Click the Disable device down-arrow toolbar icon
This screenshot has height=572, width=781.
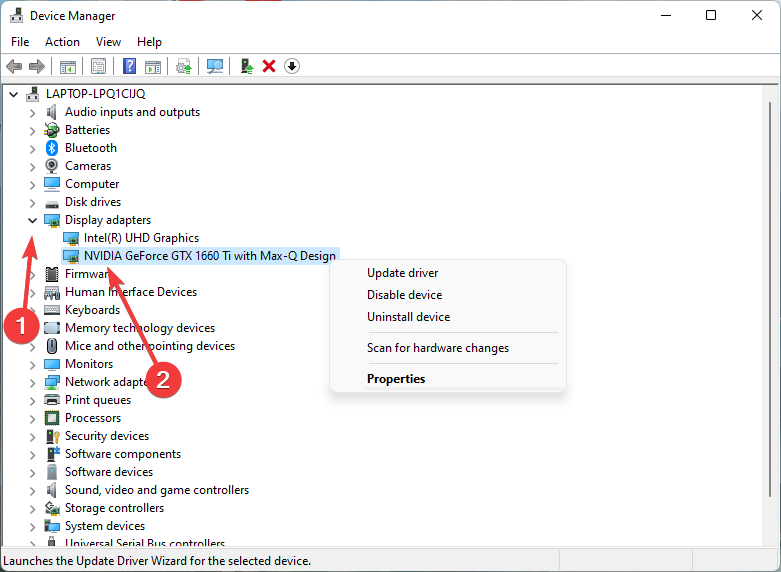coord(292,66)
